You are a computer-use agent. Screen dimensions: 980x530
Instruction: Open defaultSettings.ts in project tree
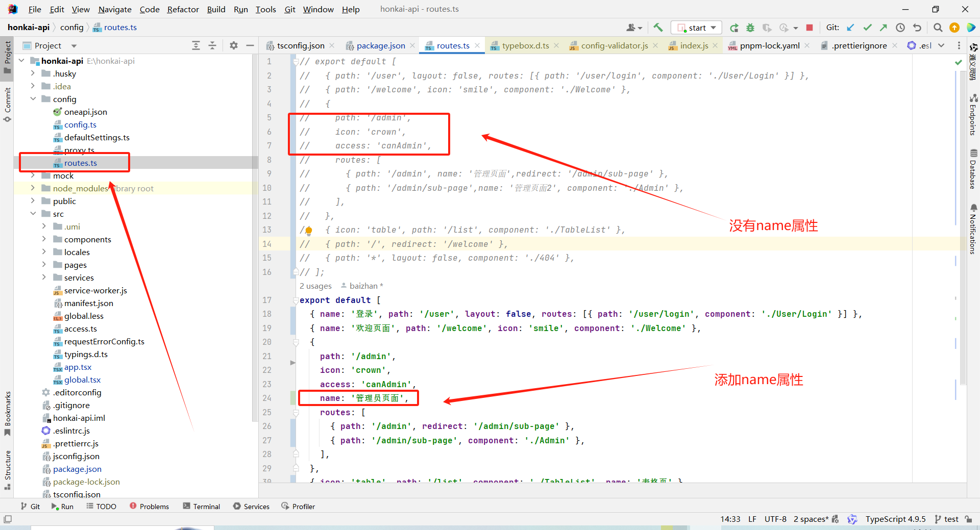pyautogui.click(x=96, y=137)
